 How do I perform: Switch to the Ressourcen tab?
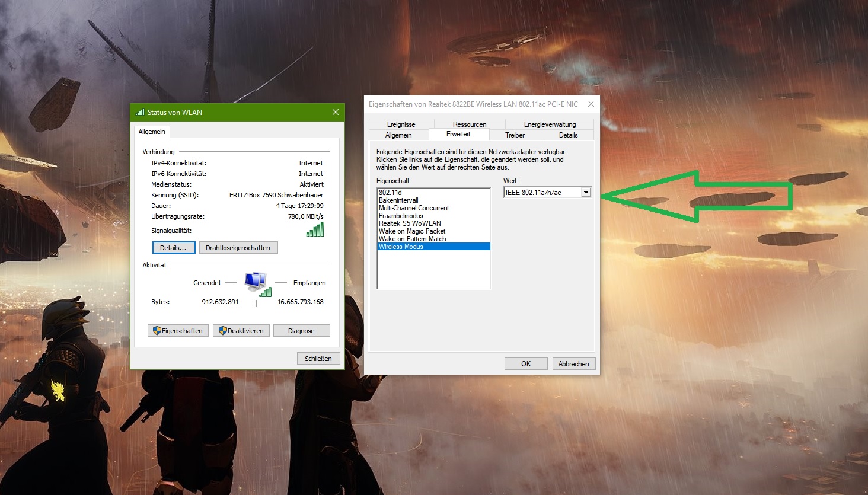[470, 124]
